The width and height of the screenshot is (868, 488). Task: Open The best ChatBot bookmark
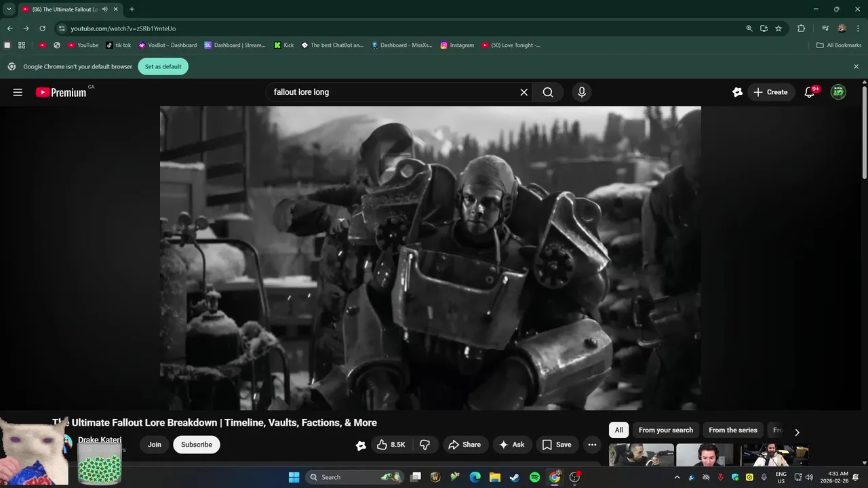pyautogui.click(x=332, y=45)
